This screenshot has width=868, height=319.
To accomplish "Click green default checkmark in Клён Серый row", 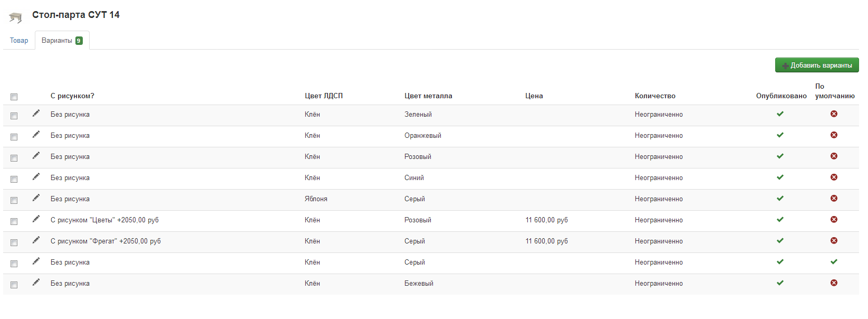I will pyautogui.click(x=834, y=262).
